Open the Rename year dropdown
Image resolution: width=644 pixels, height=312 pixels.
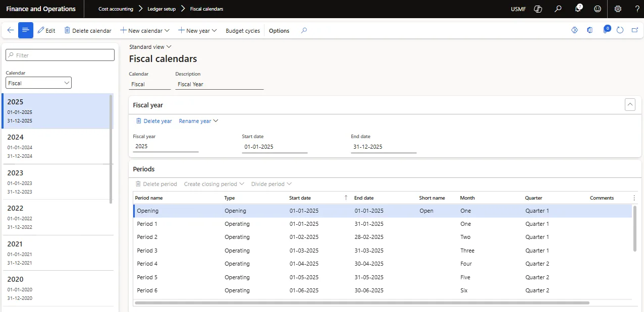(x=198, y=121)
